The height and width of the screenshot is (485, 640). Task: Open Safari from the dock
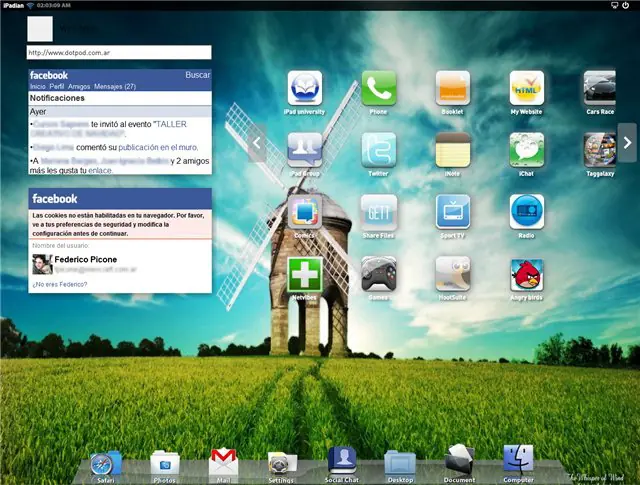[105, 464]
